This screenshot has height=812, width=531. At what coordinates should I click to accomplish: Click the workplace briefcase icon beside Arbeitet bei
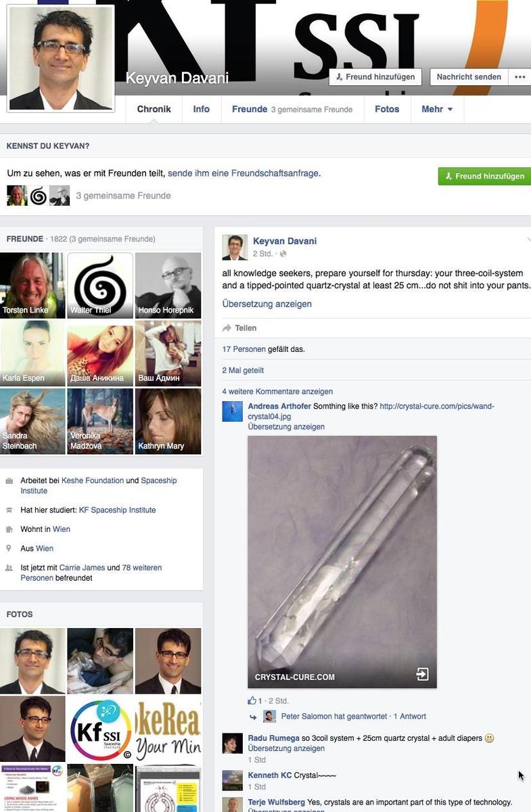(9, 480)
